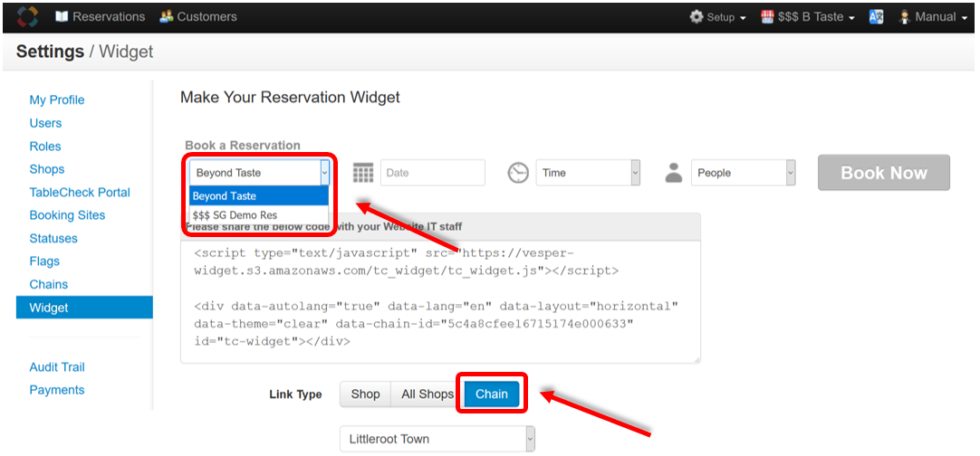This screenshot has width=980, height=456.
Task: Click the person icon beside People dropdown
Action: [674, 173]
